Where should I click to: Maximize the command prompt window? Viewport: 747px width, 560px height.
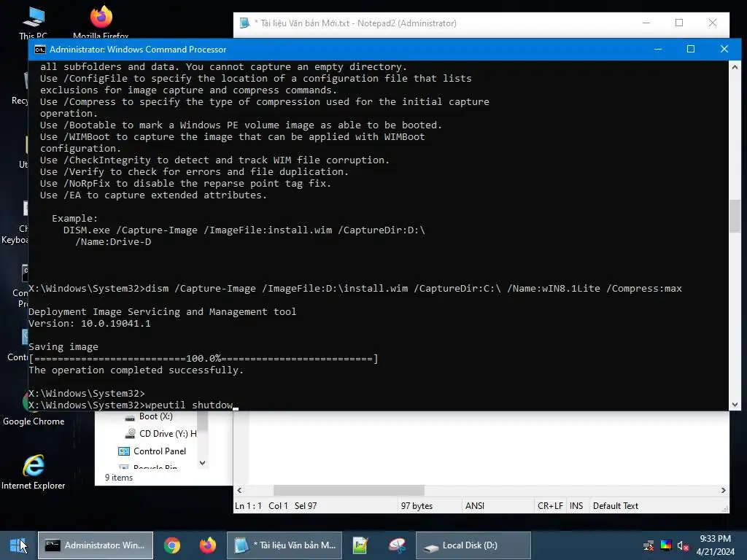click(x=691, y=49)
